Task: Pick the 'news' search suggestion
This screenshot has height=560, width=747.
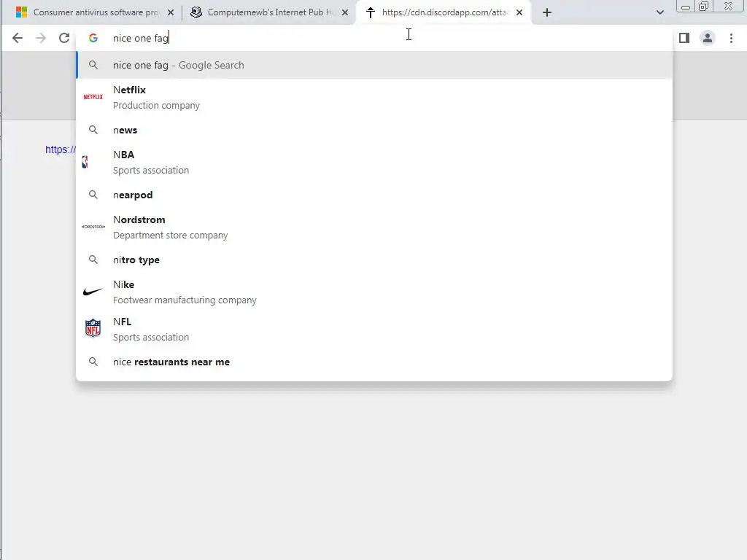Action: click(x=374, y=130)
